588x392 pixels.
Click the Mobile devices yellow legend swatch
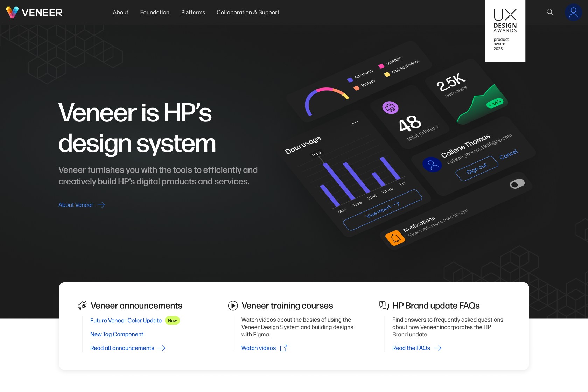coord(387,74)
